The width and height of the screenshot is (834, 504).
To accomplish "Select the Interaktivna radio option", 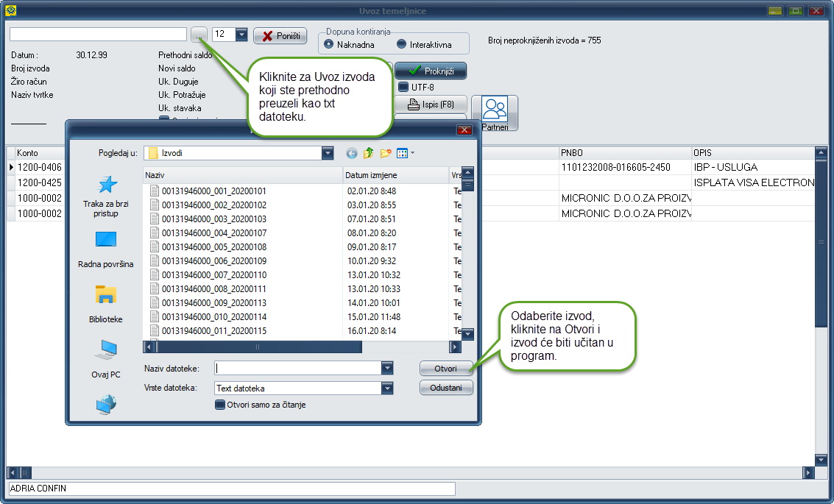I will pyautogui.click(x=401, y=44).
